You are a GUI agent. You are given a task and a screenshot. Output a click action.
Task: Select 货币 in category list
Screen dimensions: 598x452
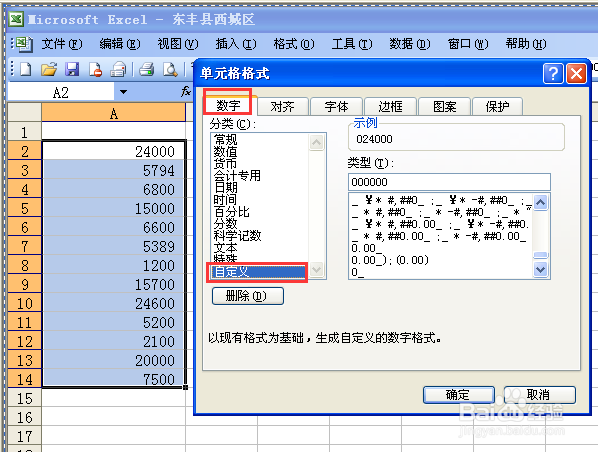[x=225, y=164]
